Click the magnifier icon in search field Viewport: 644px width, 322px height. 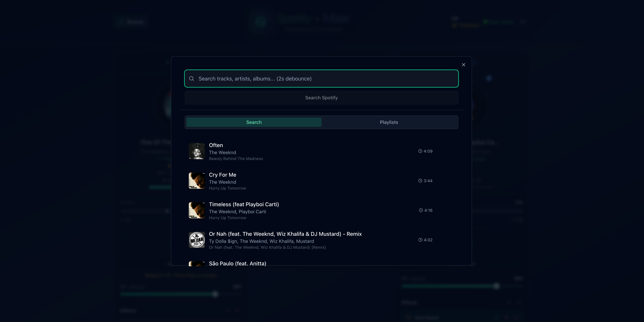191,78
